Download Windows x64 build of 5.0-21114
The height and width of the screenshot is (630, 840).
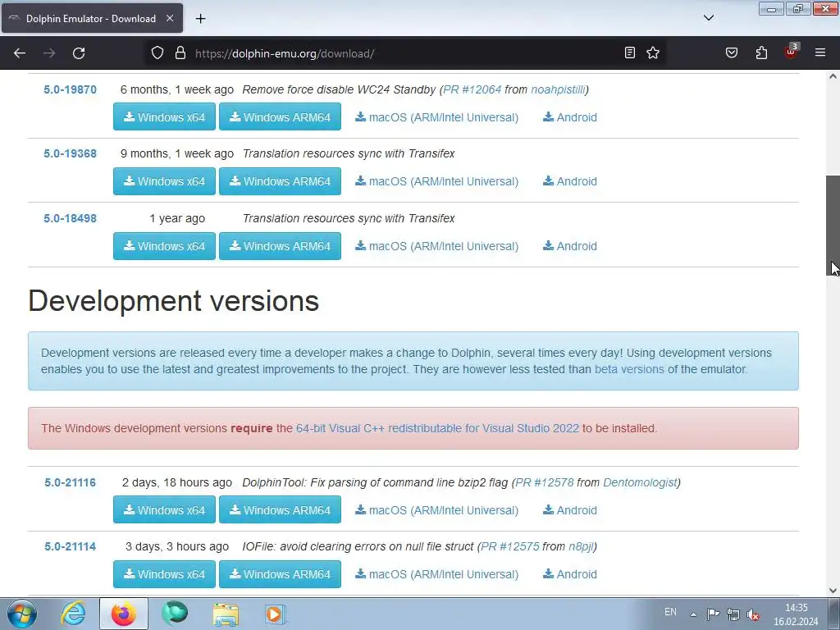point(164,573)
